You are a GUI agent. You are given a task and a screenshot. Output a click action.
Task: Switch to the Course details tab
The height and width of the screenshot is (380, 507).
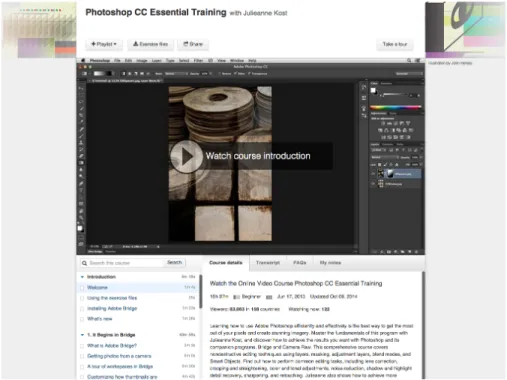point(226,263)
